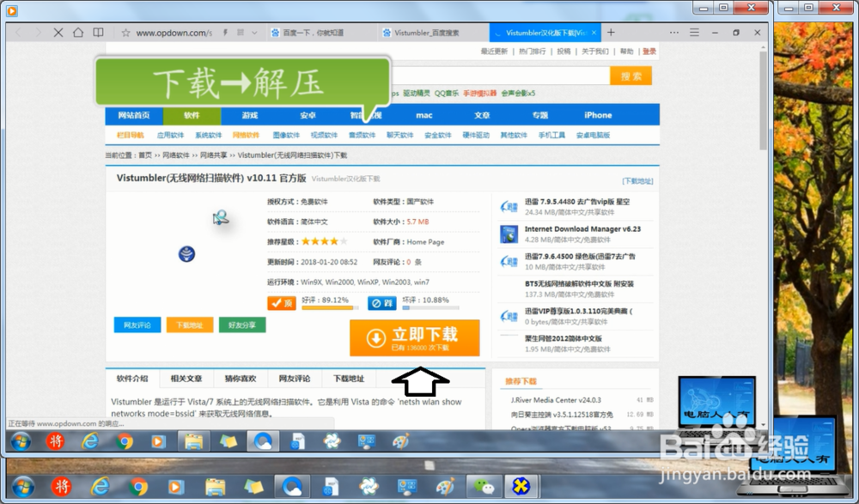Go to browser home page icon
The width and height of the screenshot is (859, 504).
click(78, 33)
